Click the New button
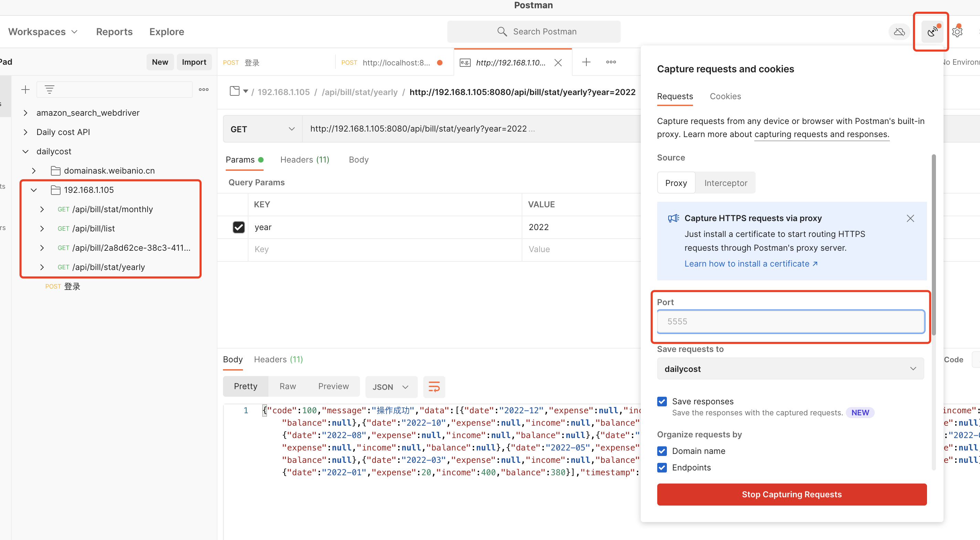Screen dimensions: 980x540 pyautogui.click(x=160, y=62)
